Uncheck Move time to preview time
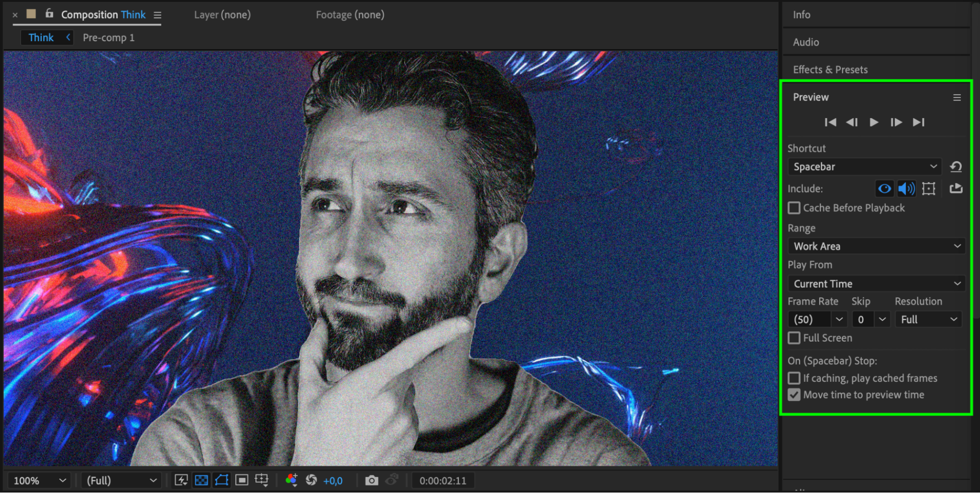 (794, 395)
